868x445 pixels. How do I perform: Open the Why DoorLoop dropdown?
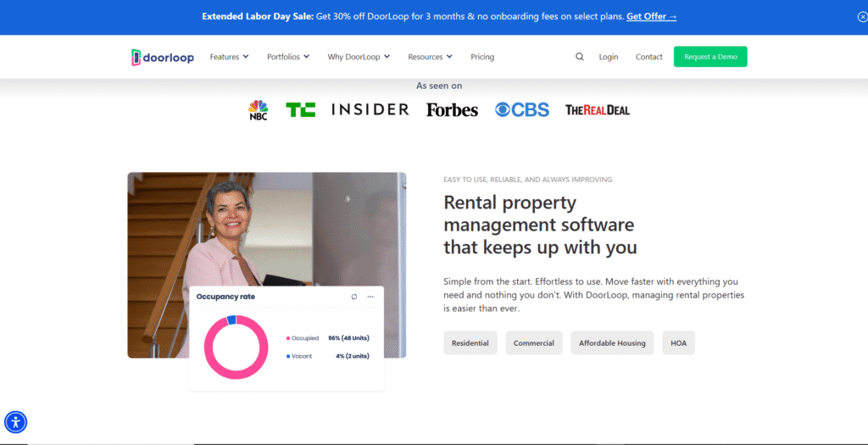click(359, 57)
